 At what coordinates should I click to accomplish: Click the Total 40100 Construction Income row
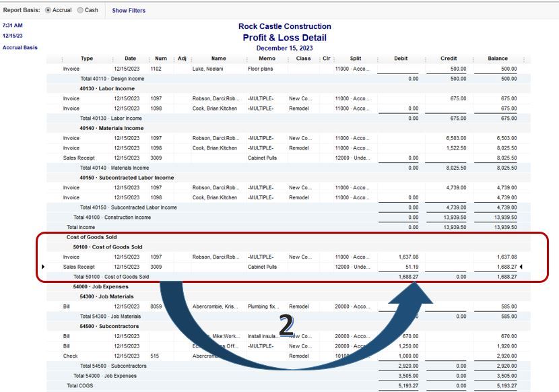click(288, 218)
